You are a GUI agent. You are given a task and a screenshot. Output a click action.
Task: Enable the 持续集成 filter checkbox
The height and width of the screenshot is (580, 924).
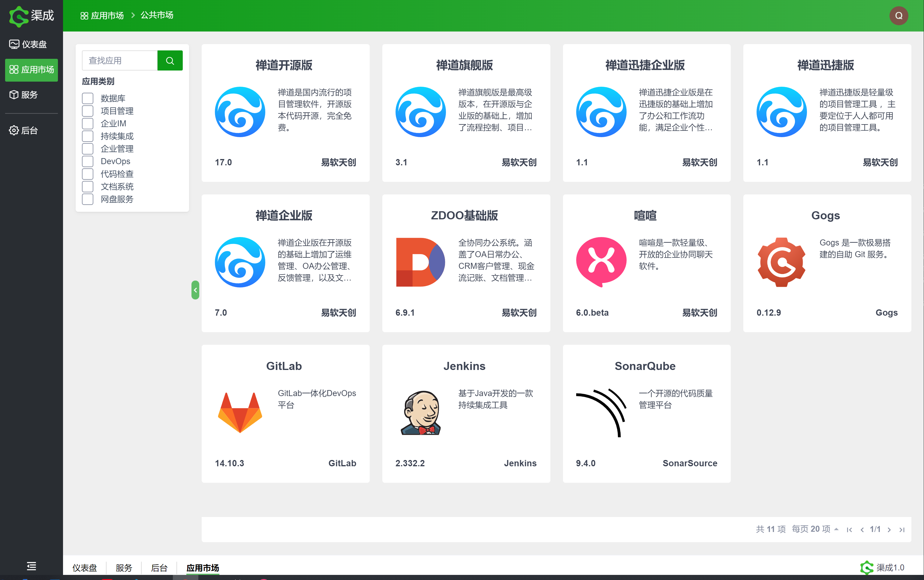(87, 136)
